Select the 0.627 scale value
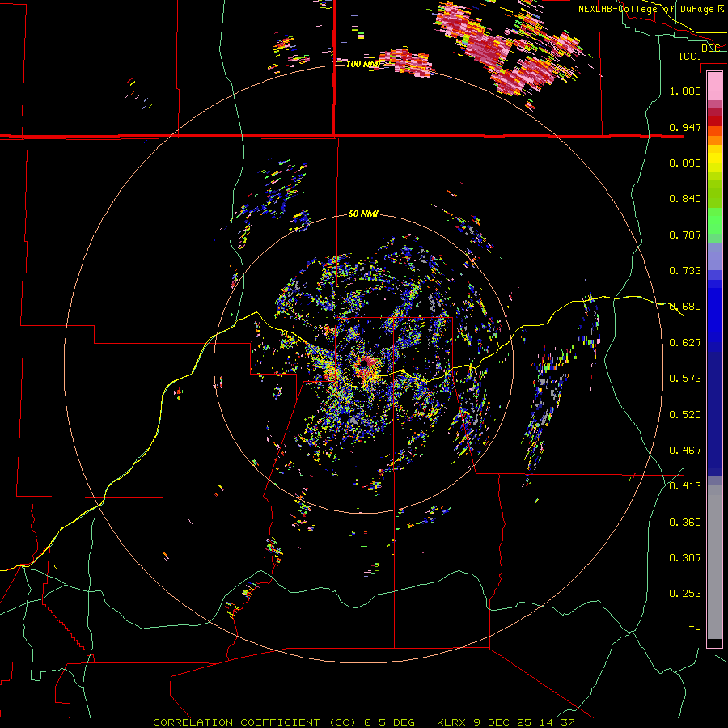This screenshot has width=728, height=728. click(x=685, y=343)
